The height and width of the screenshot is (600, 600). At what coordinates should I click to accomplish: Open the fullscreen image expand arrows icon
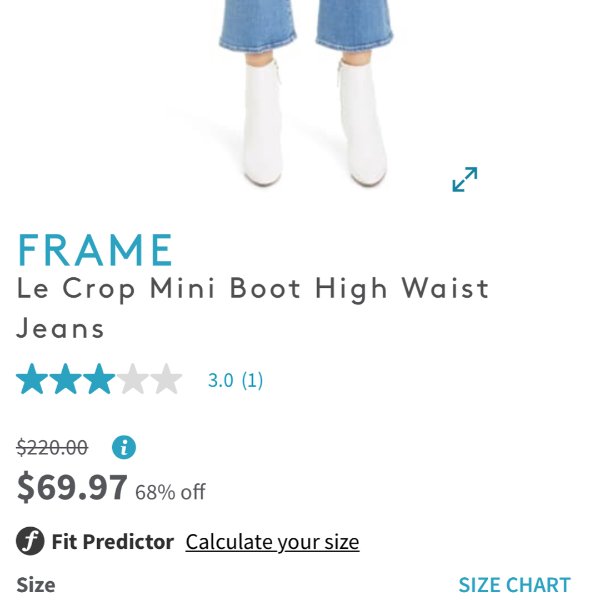tap(465, 179)
